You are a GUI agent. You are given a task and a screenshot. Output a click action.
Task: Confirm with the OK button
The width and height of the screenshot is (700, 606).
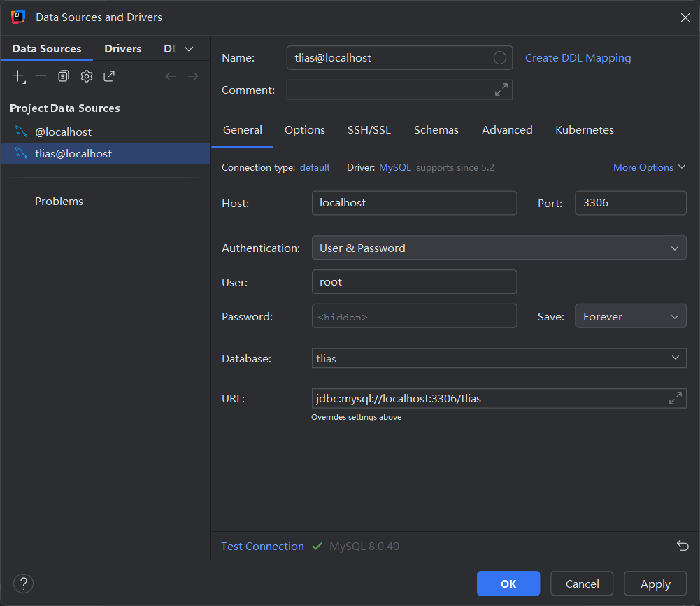(508, 584)
